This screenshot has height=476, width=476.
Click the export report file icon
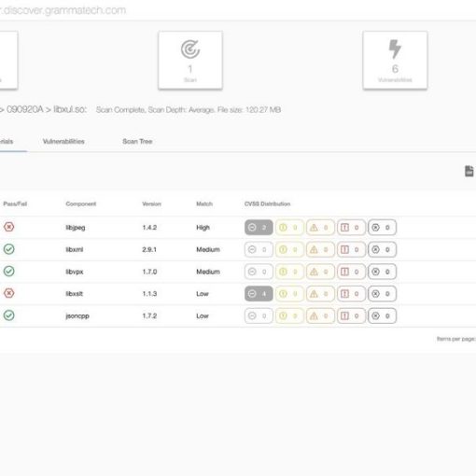tap(469, 171)
